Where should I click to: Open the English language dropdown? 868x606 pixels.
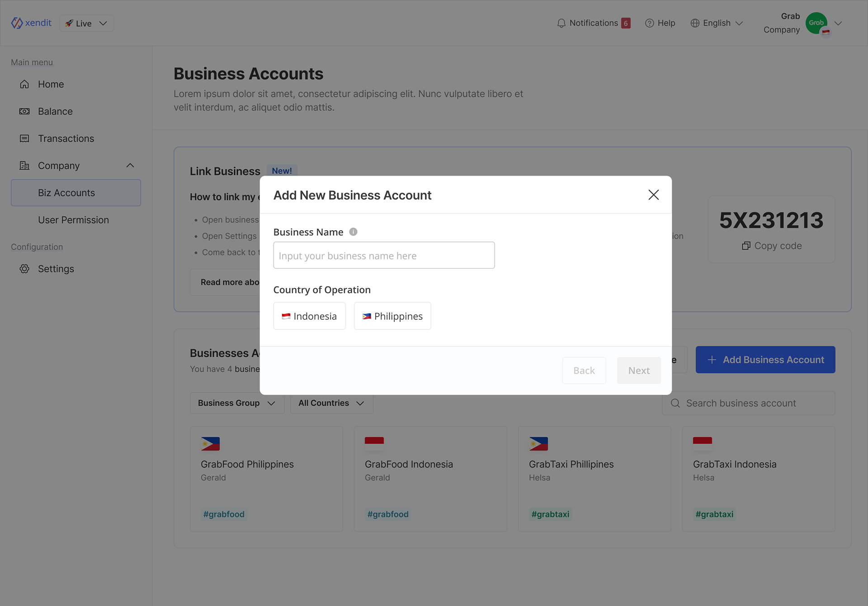tap(717, 23)
